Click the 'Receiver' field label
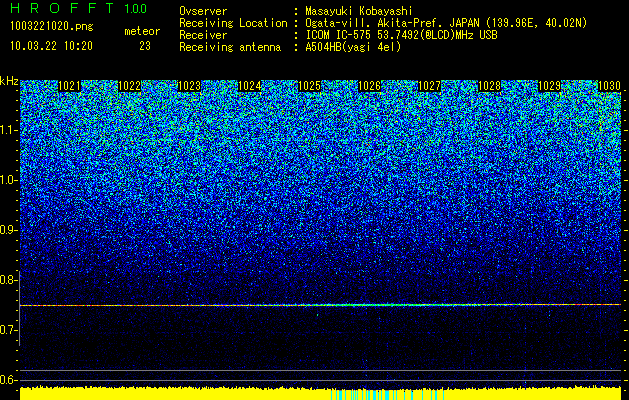Image resolution: width=629 pixels, height=400 pixels. [x=203, y=35]
